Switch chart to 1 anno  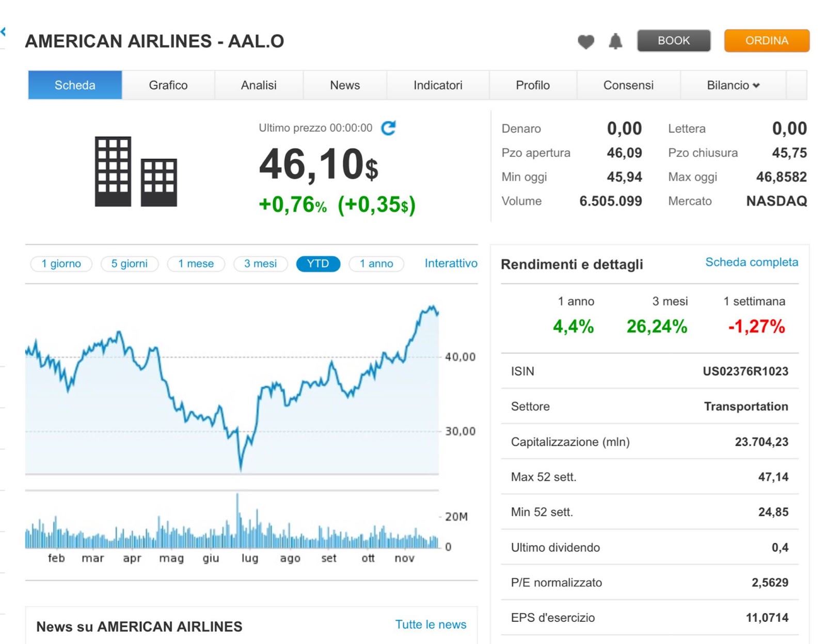[x=376, y=264]
